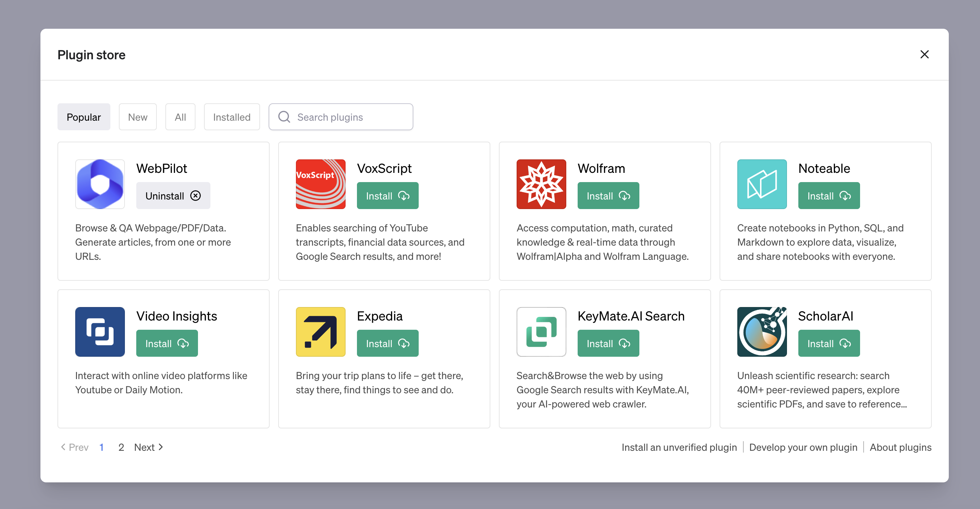Uninstall the WebPilot plugin
Image resolution: width=980 pixels, height=509 pixels.
coord(173,196)
